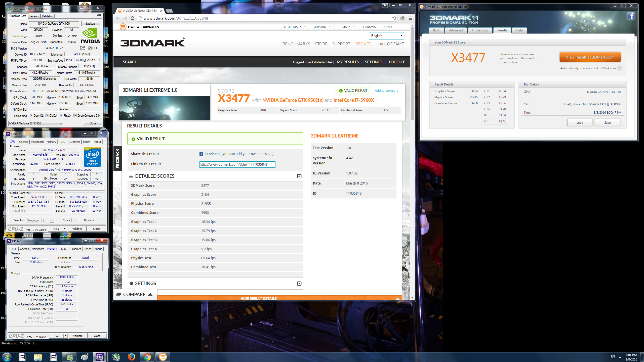The width and height of the screenshot is (644, 362).
Task: Open the Futuremark 3DMark taskbar icon
Action: (x=163, y=357)
